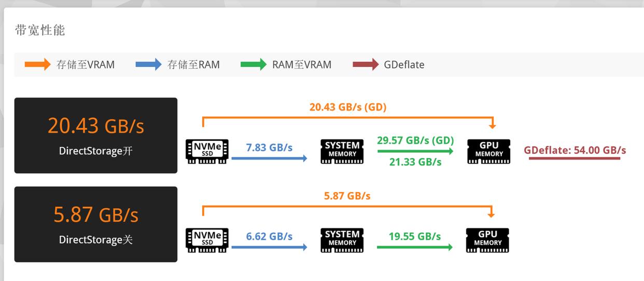
Task: Click the GPU MEMORY icon right of 19.55 GB/s
Action: click(x=487, y=240)
